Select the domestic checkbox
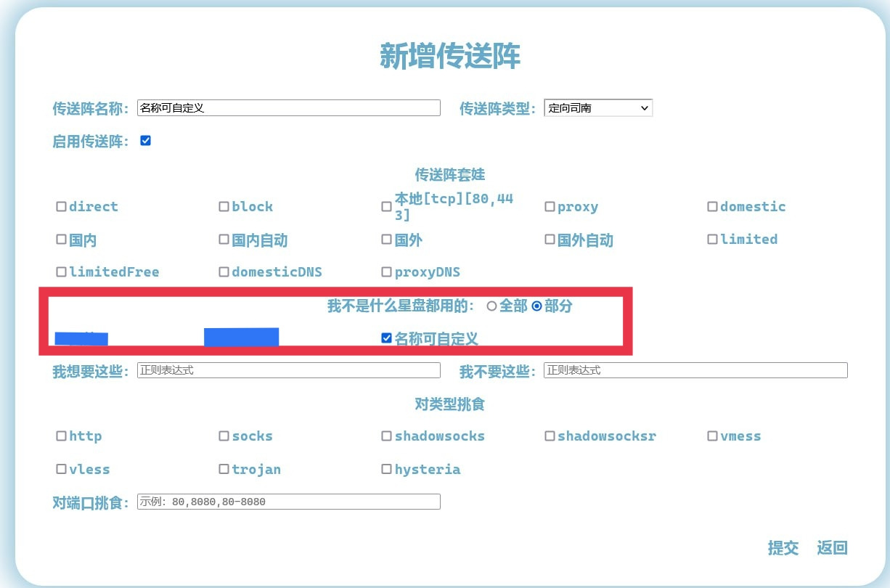890x588 pixels. click(x=713, y=207)
